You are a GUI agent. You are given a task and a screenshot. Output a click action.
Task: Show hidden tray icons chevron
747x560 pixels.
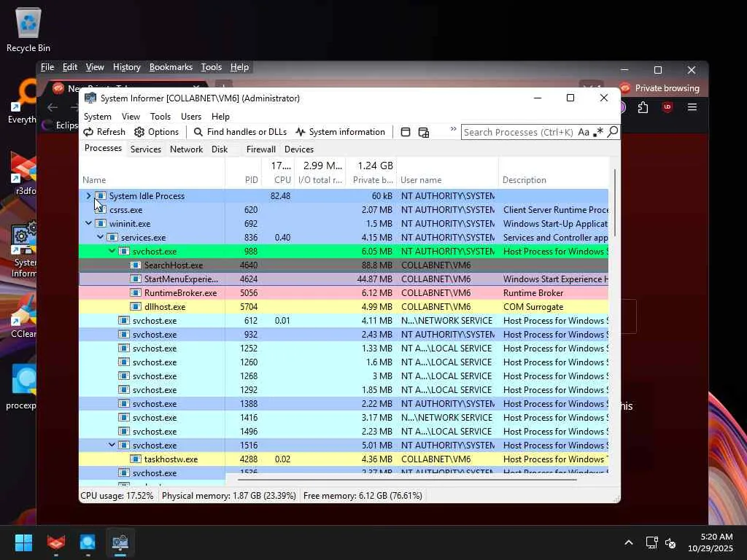pos(629,542)
